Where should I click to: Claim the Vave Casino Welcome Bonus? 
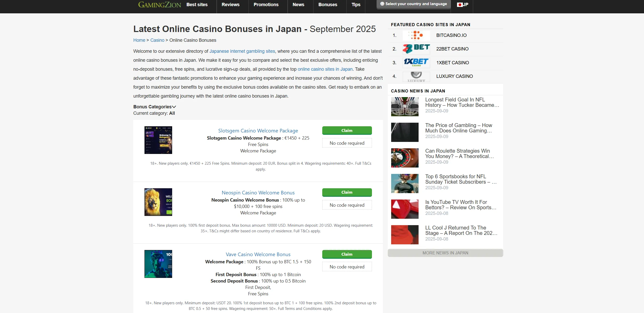347,254
